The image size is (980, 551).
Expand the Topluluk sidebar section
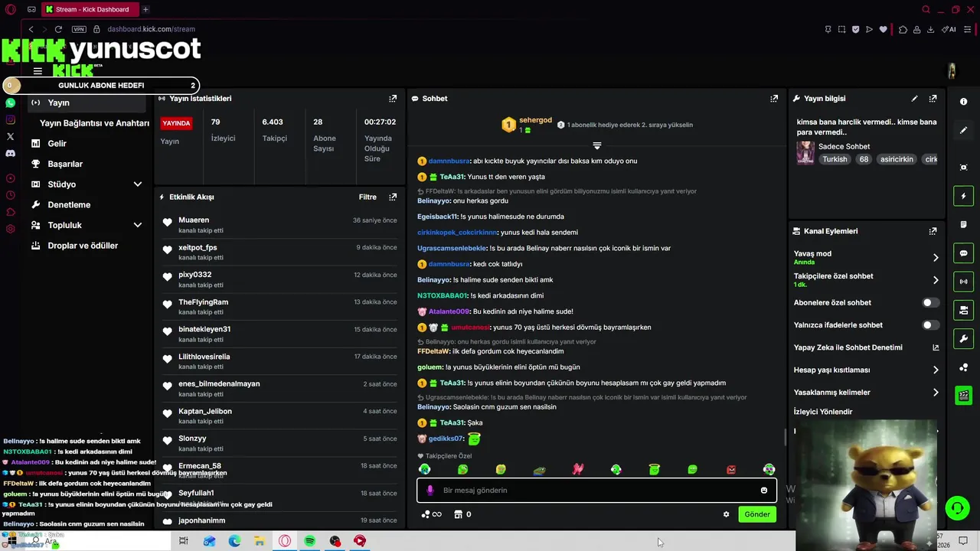pyautogui.click(x=138, y=225)
